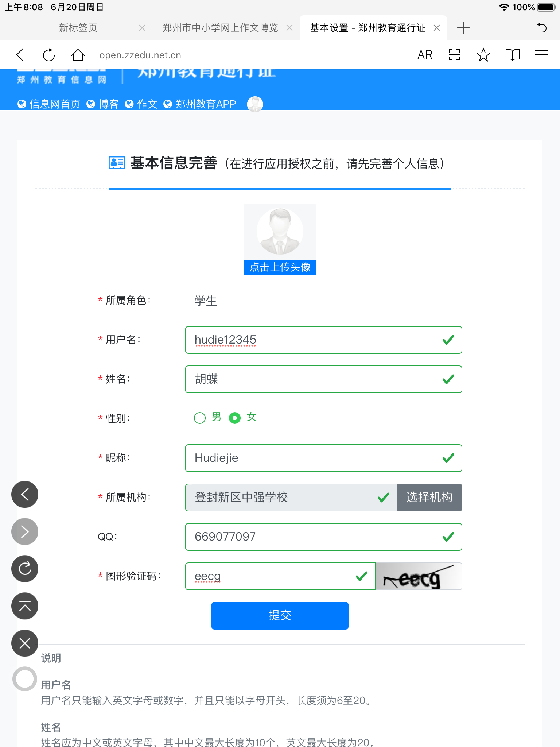Image resolution: width=560 pixels, height=747 pixels.
Task: Click the 所属机构 field showing 登封新区中强学校
Action: (x=291, y=498)
